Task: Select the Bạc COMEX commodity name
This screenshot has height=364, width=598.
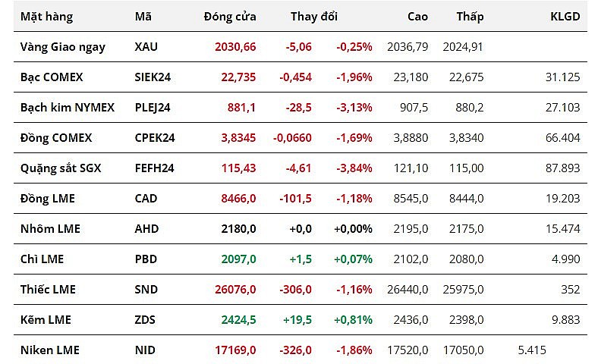Action: [52, 77]
